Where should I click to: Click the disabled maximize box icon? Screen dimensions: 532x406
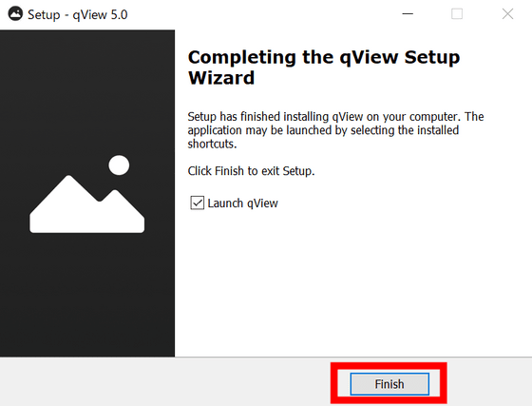coord(457,14)
